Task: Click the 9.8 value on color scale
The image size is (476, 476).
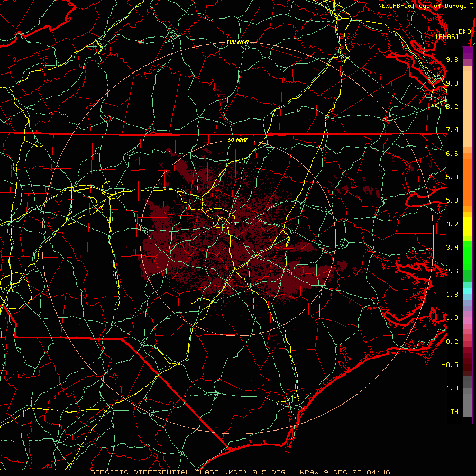Action: pyautogui.click(x=452, y=59)
